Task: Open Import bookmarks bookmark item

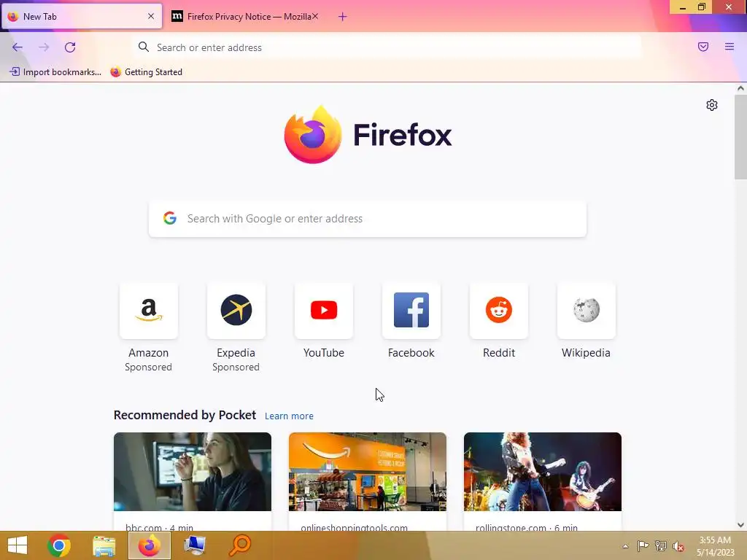Action: click(x=55, y=72)
